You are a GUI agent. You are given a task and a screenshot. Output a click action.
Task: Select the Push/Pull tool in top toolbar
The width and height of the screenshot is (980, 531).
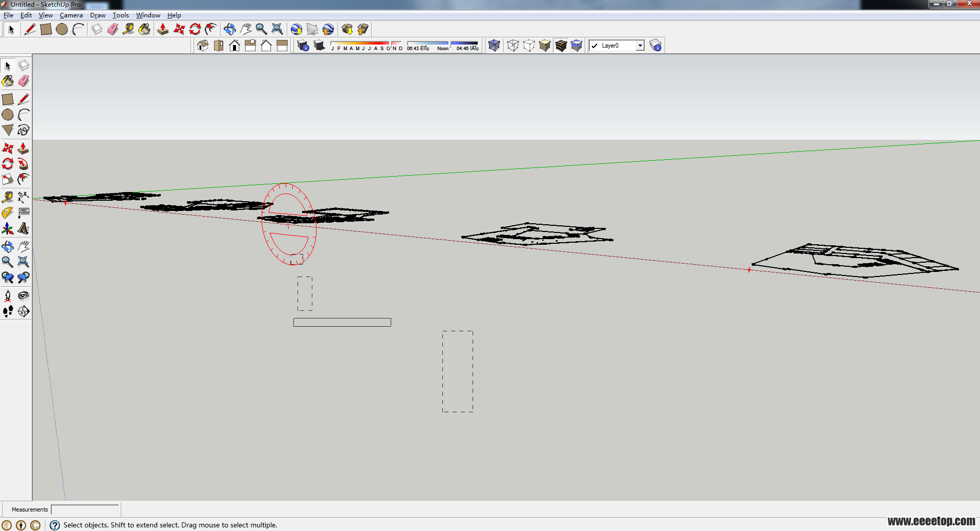[x=163, y=29]
